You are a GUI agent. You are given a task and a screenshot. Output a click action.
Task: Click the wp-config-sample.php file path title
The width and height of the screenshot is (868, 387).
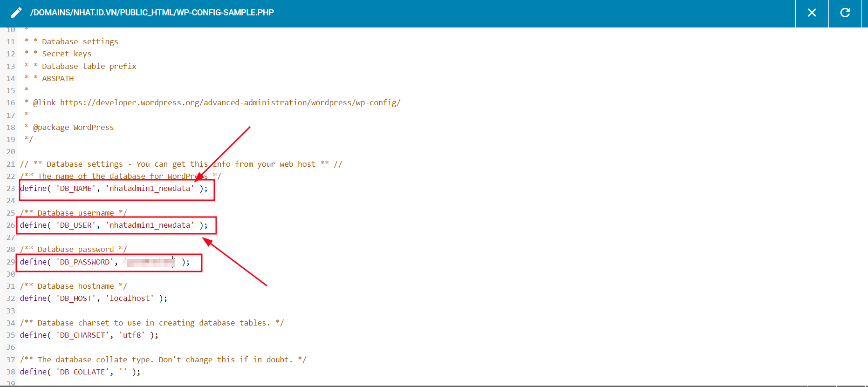tap(152, 13)
